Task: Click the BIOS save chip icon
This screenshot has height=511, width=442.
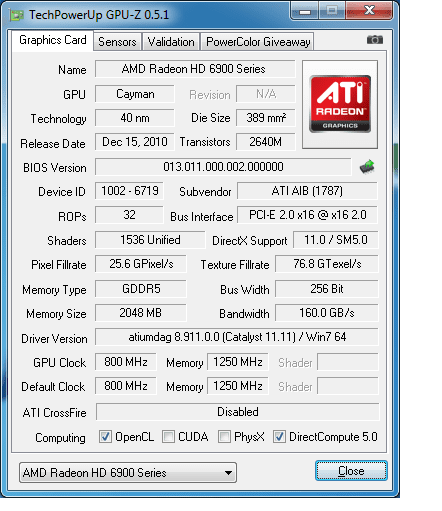Action: (367, 167)
